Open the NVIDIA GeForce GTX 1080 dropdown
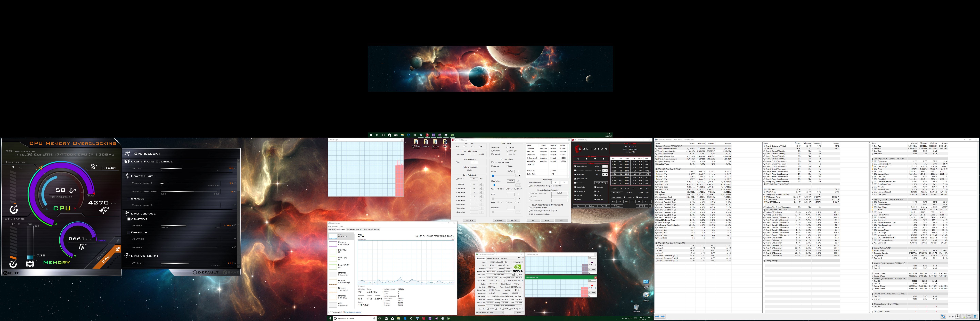Screen dimensions: 980x321 pos(490,313)
